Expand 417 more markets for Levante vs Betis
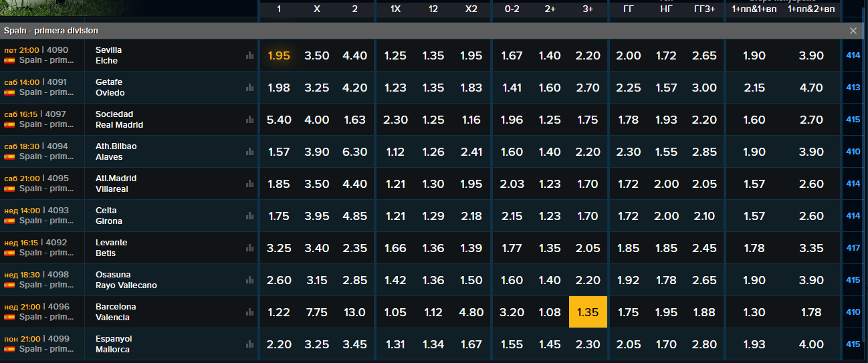This screenshot has height=363, width=868. tap(853, 248)
